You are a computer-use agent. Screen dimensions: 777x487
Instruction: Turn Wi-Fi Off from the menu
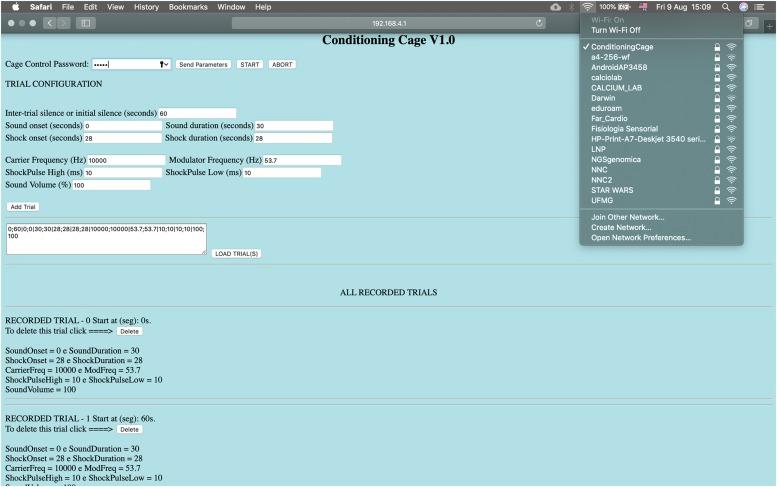pos(615,30)
